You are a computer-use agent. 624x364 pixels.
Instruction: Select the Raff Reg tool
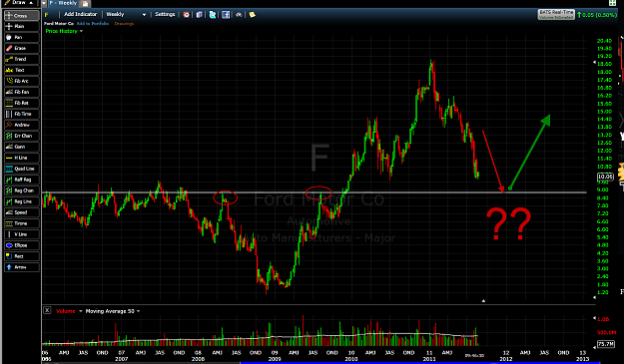click(x=22, y=180)
